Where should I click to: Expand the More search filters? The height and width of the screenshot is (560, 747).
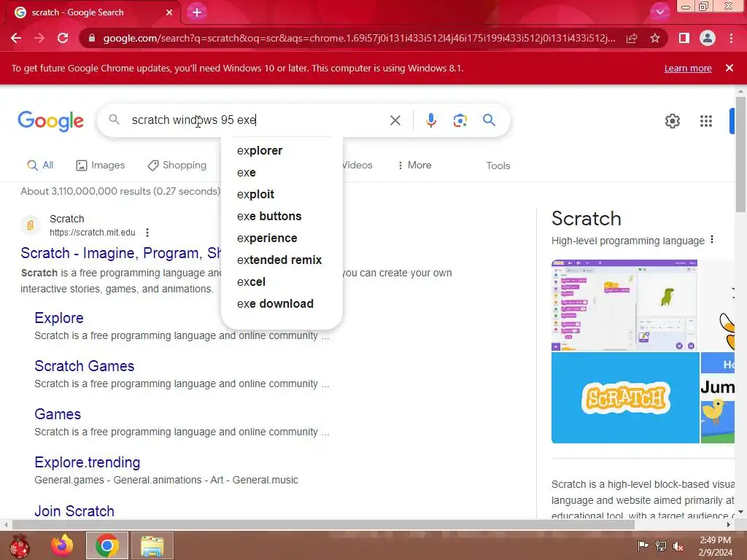pyautogui.click(x=414, y=166)
